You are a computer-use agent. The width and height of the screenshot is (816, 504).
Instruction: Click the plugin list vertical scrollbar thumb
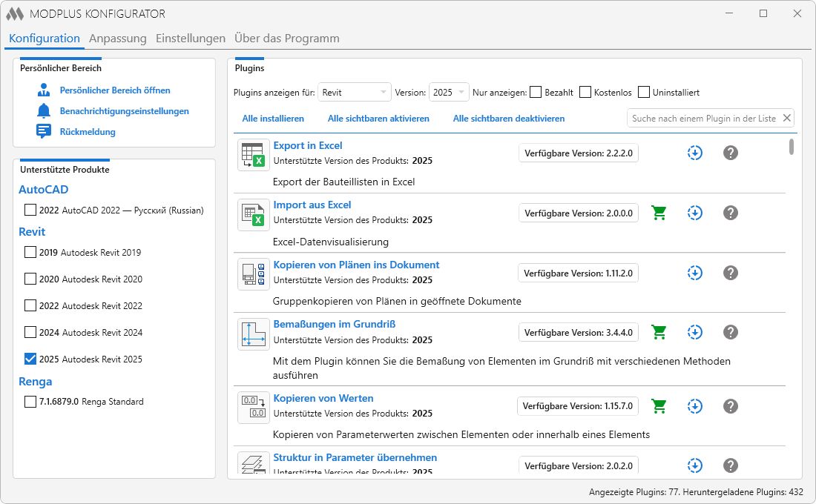pos(791,147)
